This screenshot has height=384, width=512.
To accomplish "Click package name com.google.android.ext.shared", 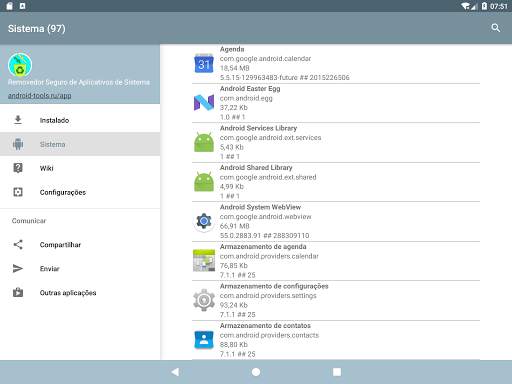I will click(x=268, y=177).
